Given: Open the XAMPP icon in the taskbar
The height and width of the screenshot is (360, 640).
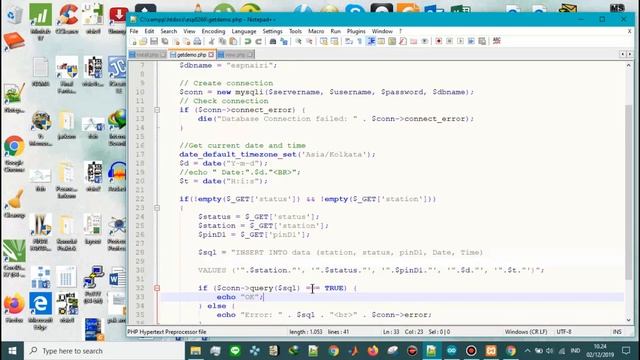Looking at the screenshot, I should 491,351.
